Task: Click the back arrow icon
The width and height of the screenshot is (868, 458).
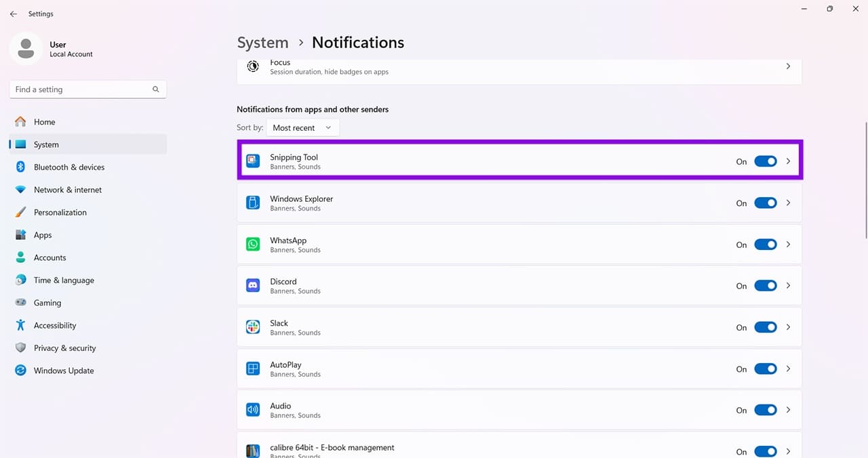Action: click(14, 14)
